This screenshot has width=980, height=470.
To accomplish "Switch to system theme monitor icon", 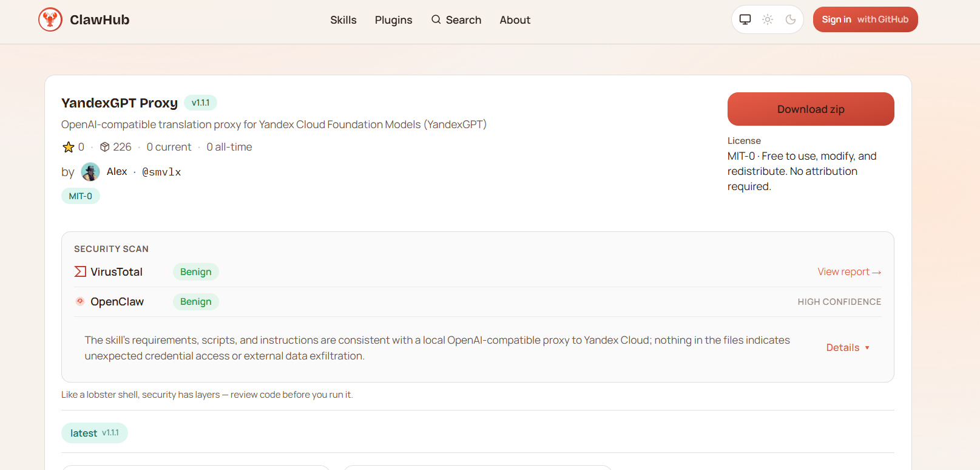I will (745, 19).
